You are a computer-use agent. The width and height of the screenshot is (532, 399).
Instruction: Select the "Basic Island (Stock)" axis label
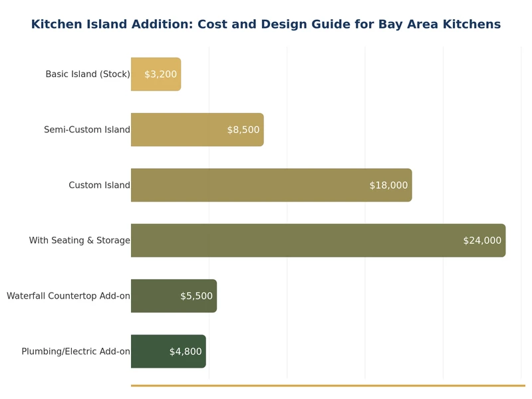coord(87,74)
